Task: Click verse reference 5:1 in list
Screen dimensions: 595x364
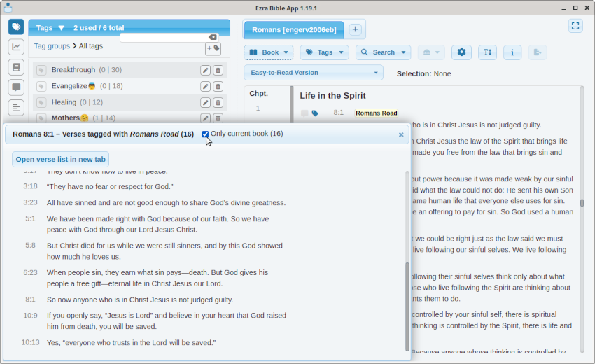Action: 30,218
